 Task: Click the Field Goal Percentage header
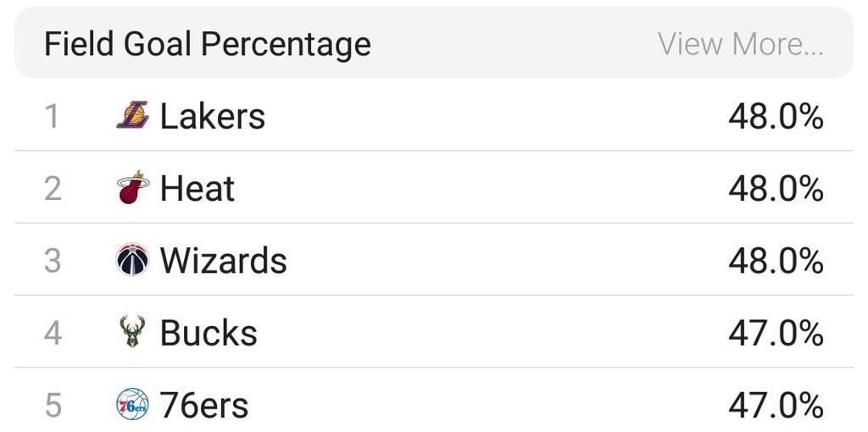[208, 44]
